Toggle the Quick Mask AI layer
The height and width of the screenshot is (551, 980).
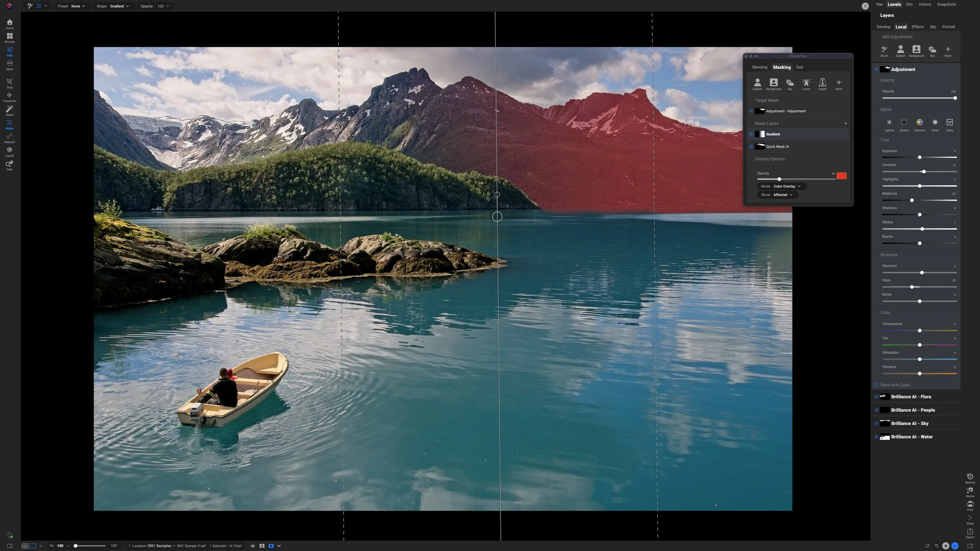pyautogui.click(x=751, y=147)
